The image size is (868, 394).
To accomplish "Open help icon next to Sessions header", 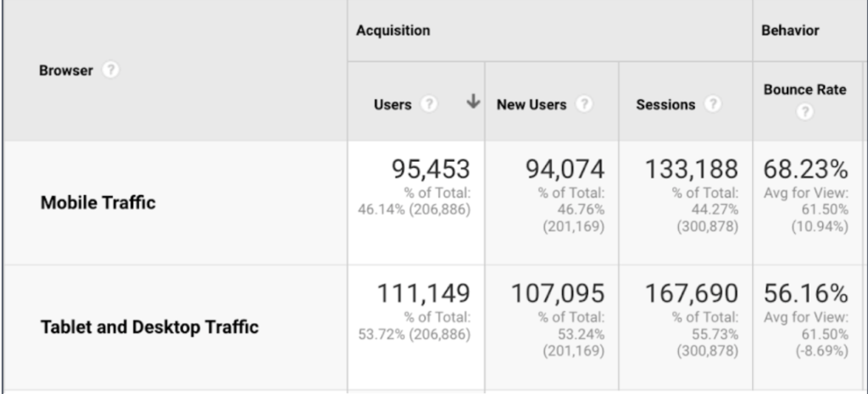I will click(712, 104).
